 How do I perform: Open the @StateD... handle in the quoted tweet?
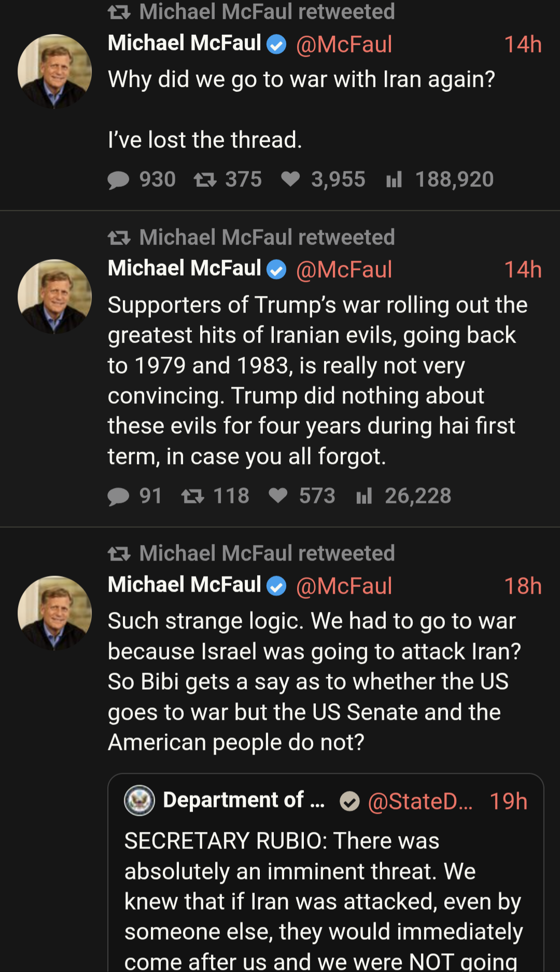[x=420, y=801]
